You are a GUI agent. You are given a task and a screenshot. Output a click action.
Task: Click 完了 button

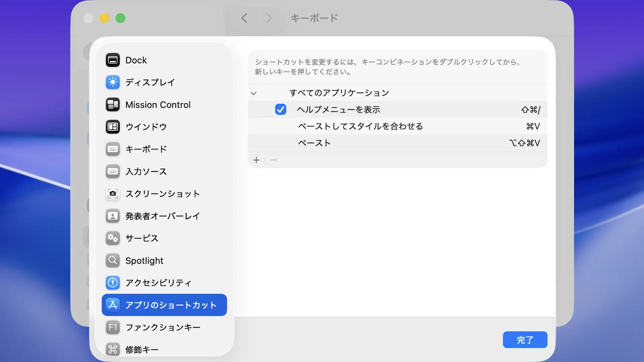[x=525, y=340]
